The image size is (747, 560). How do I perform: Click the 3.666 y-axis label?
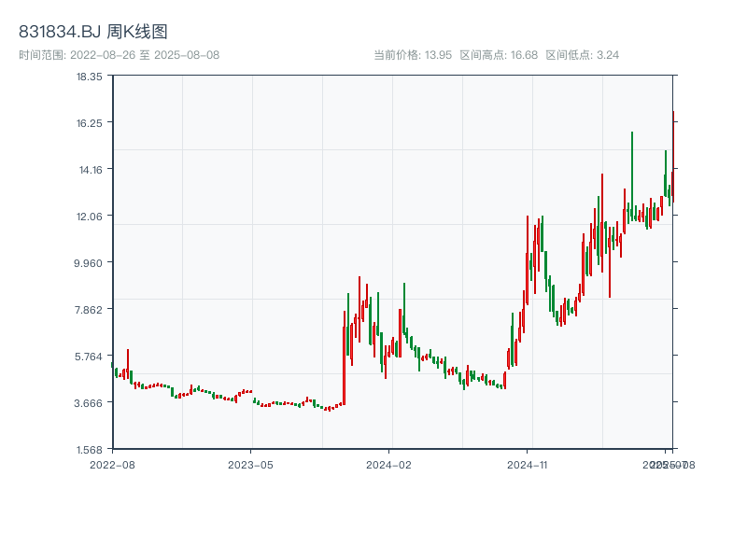tap(88, 403)
